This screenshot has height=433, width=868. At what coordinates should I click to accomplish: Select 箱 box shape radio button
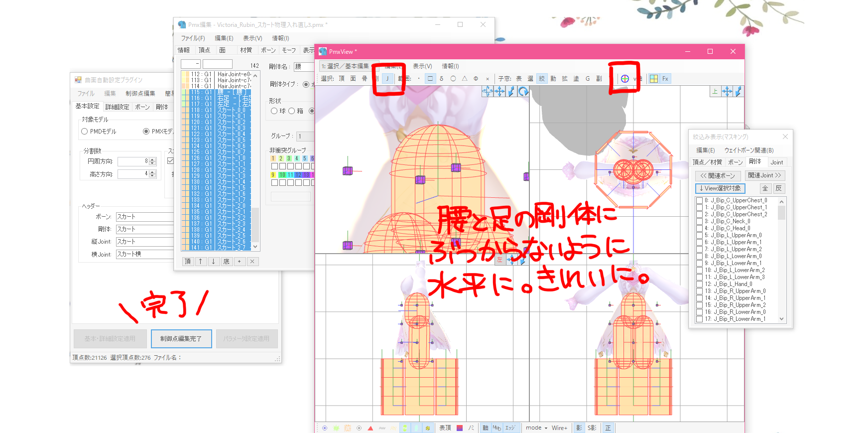[x=292, y=111]
